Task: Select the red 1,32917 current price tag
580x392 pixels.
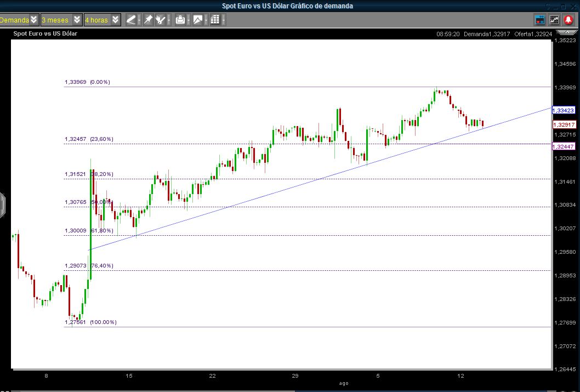Action: [565, 124]
